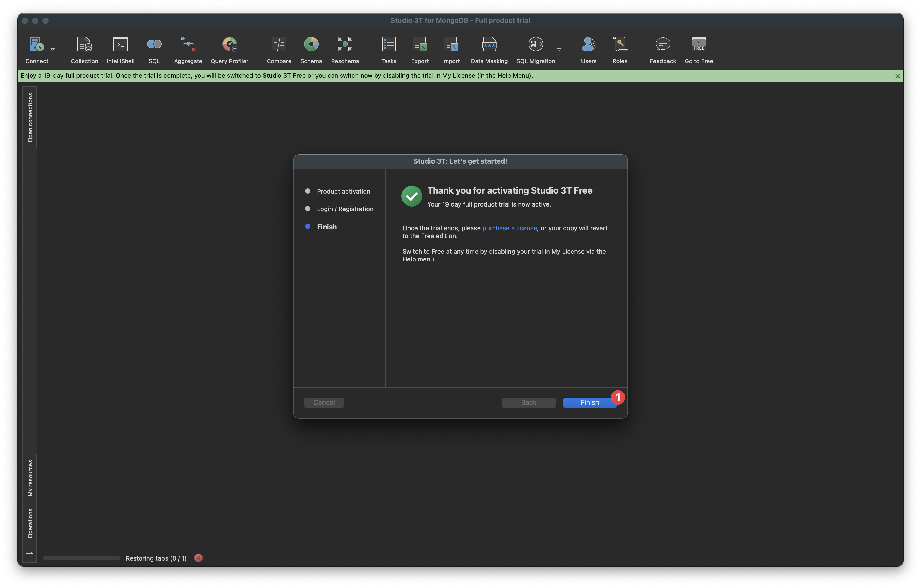Click the Restoring tabs progress bar
Image resolution: width=921 pixels, height=588 pixels.
[82, 558]
